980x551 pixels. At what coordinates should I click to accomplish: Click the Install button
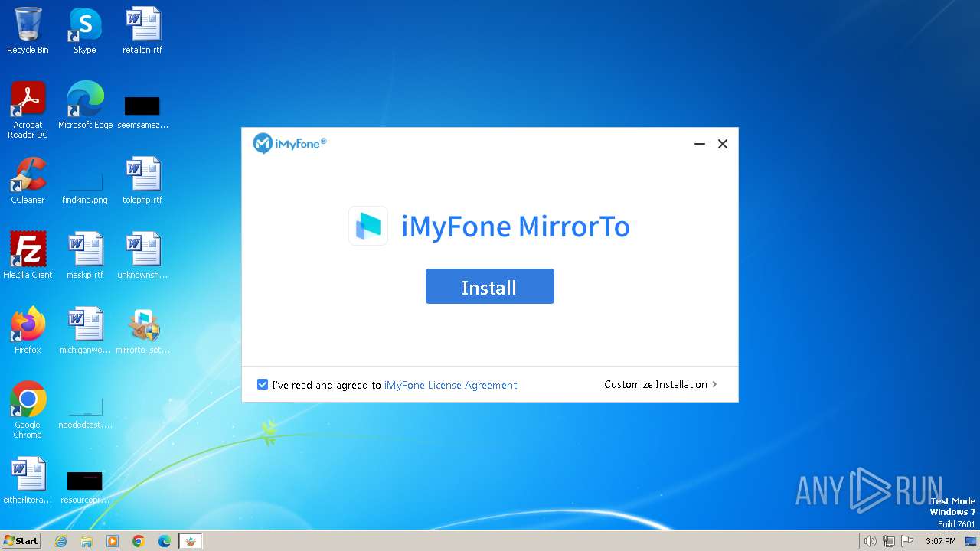pos(489,286)
